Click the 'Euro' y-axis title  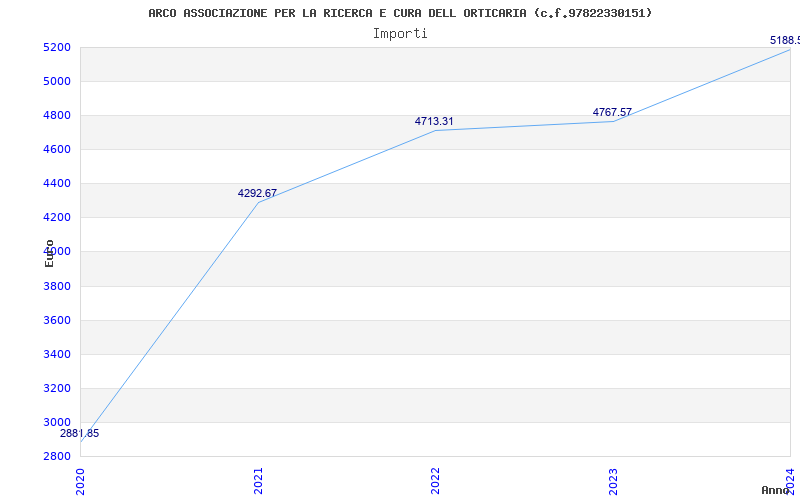[49, 253]
